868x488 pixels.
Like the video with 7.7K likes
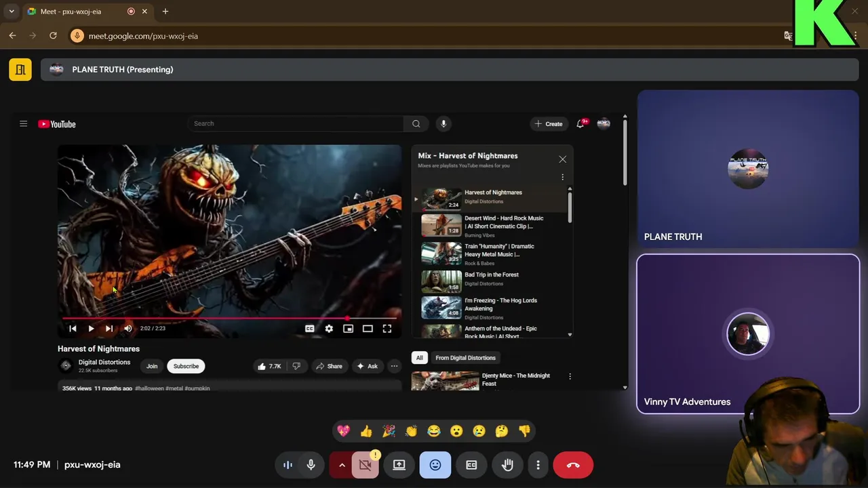(269, 366)
